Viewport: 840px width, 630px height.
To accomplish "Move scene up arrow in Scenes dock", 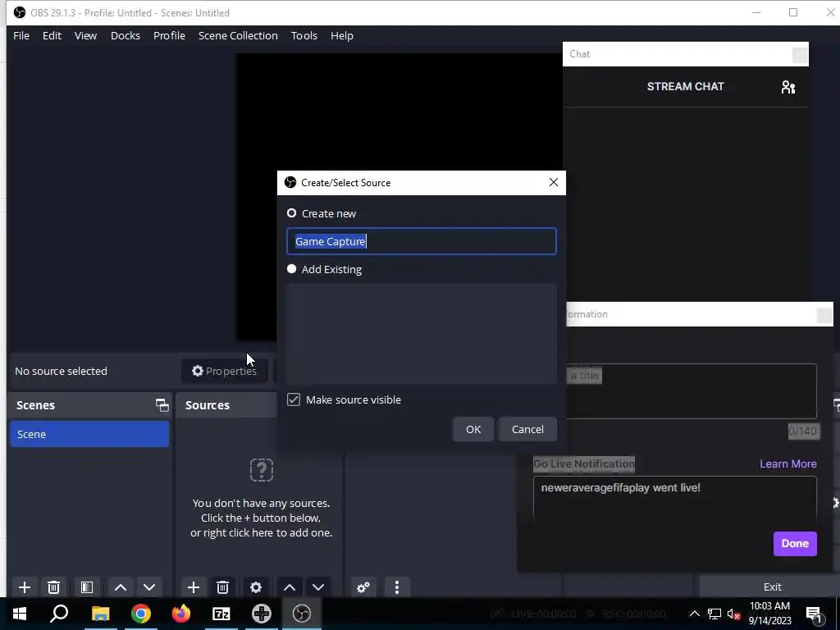I will click(121, 587).
